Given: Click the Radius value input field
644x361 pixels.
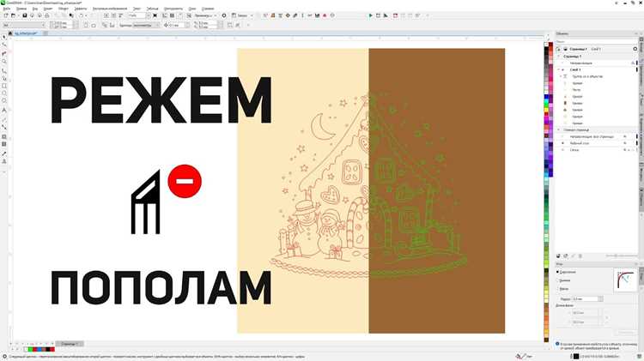Looking at the screenshot, I should (585, 299).
